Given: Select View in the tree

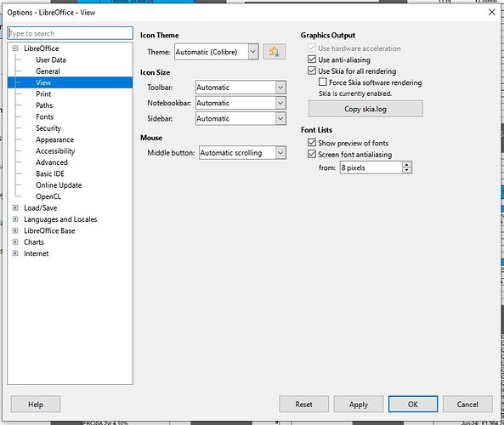Looking at the screenshot, I should (x=43, y=82).
